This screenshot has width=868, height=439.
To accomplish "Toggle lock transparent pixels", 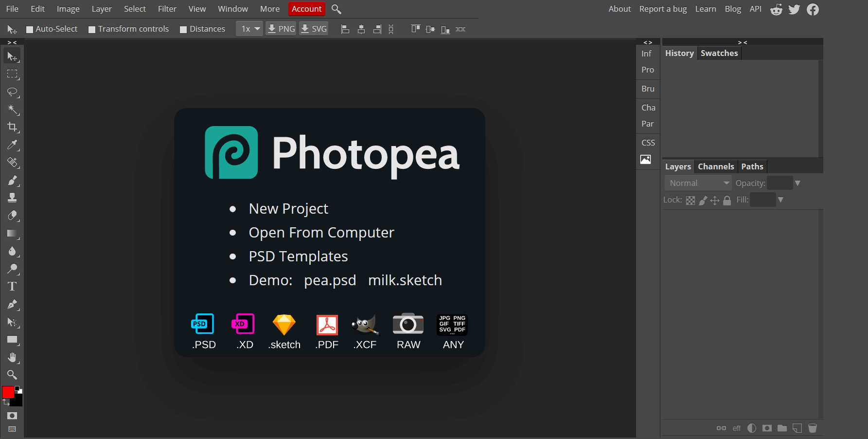I will coord(691,201).
